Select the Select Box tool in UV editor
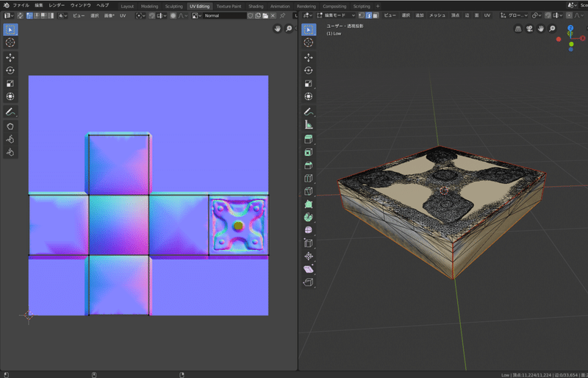Screen dimensions: 588x378 [x=10, y=29]
